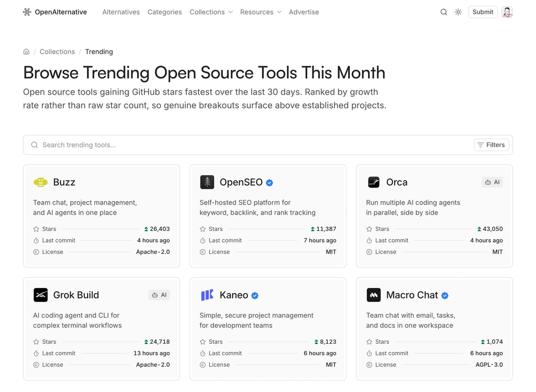Click the star icon in Buzz's Stars row
Viewport: 536px width, 392px height.
tap(36, 229)
